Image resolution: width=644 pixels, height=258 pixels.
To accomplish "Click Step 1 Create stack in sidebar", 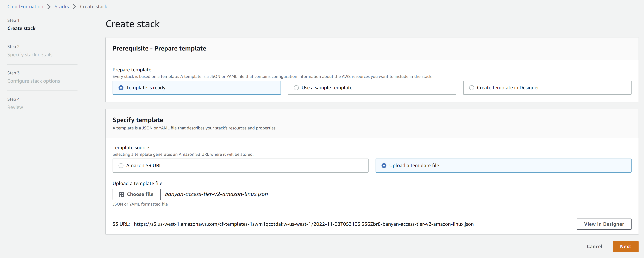I will [x=21, y=28].
